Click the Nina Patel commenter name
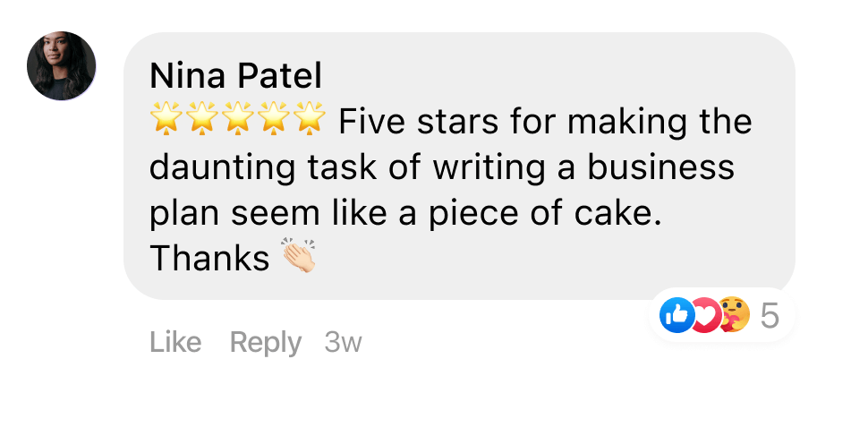This screenshot has width=868, height=436. click(x=235, y=76)
